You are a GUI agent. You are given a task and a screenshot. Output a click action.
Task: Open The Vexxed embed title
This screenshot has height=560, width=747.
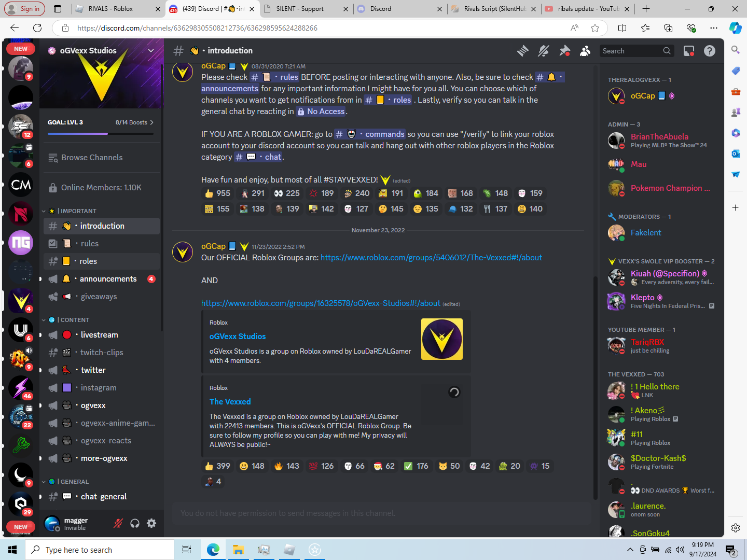pos(230,402)
